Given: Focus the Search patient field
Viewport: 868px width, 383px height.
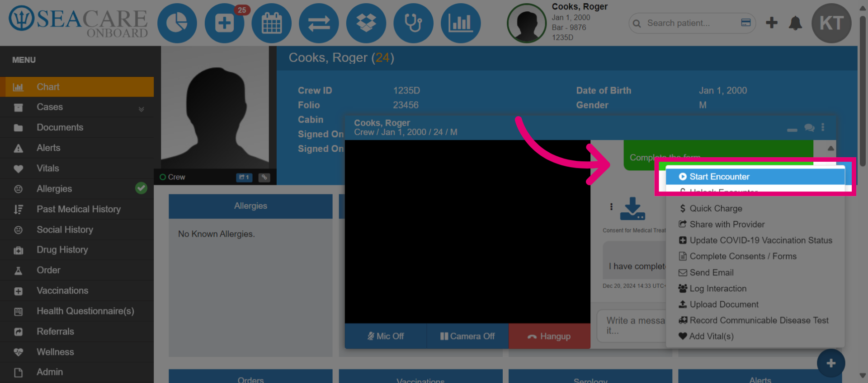Looking at the screenshot, I should (692, 23).
